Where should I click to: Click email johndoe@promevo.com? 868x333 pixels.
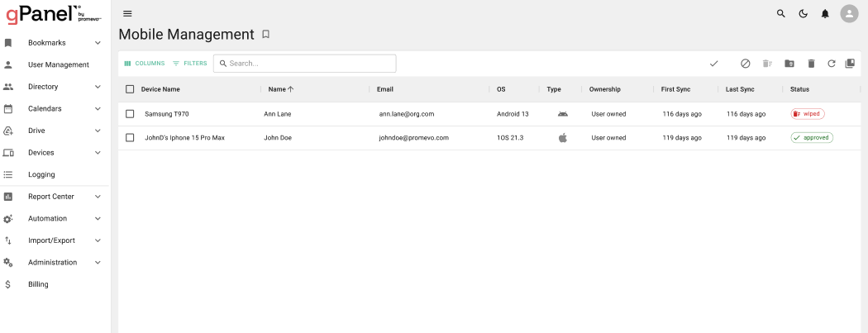pyautogui.click(x=413, y=138)
